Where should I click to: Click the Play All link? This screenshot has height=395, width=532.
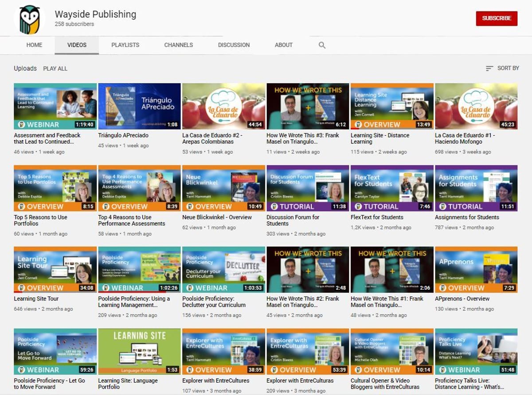55,68
